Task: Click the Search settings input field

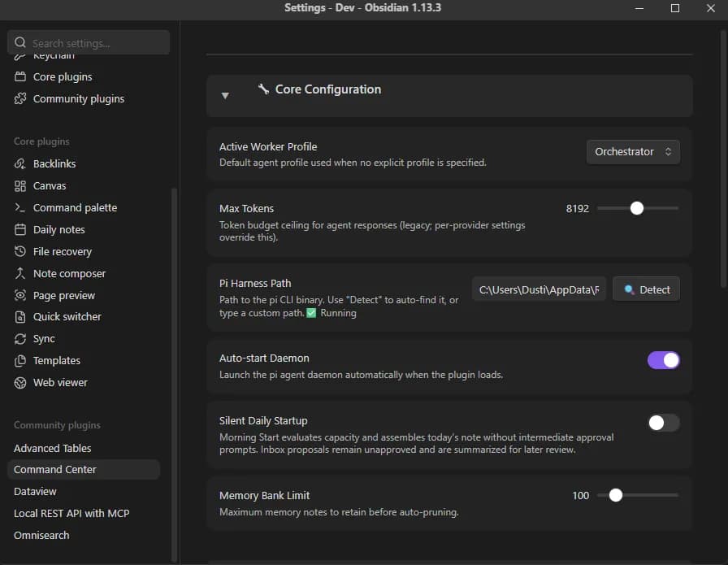Action: point(89,42)
